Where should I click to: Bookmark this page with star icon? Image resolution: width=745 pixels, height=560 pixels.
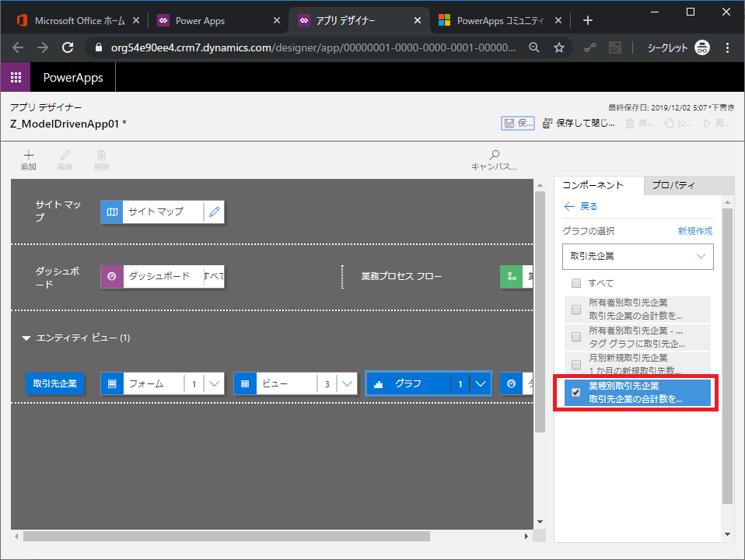pos(559,47)
